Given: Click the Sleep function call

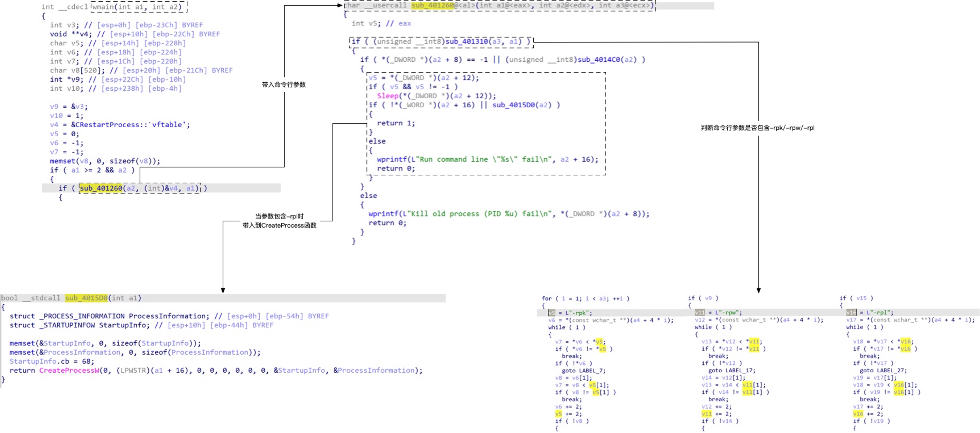Looking at the screenshot, I should tap(388, 96).
